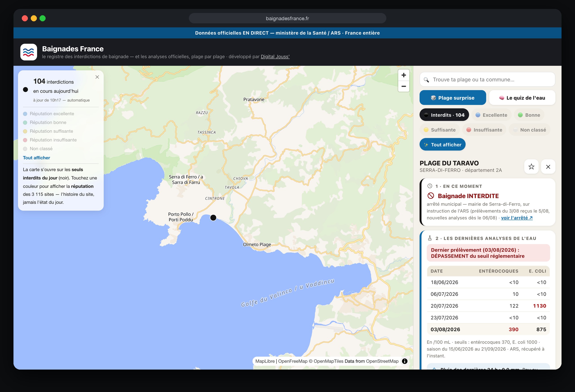Click the Baignades France wave logo

pos(29,52)
